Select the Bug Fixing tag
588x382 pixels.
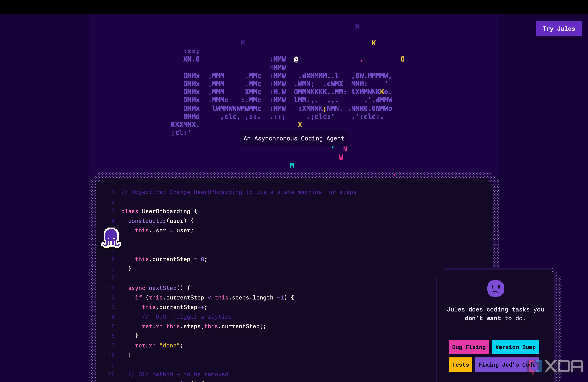click(469, 347)
